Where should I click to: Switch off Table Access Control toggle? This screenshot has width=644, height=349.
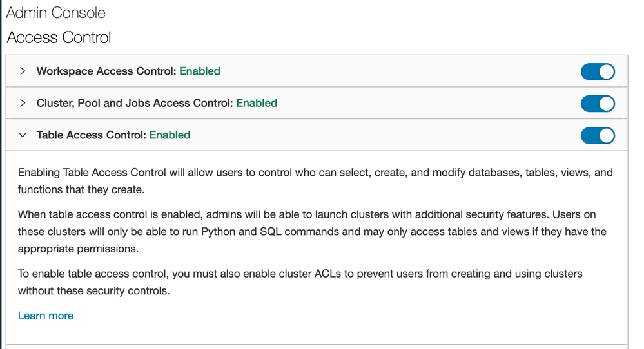click(x=598, y=135)
